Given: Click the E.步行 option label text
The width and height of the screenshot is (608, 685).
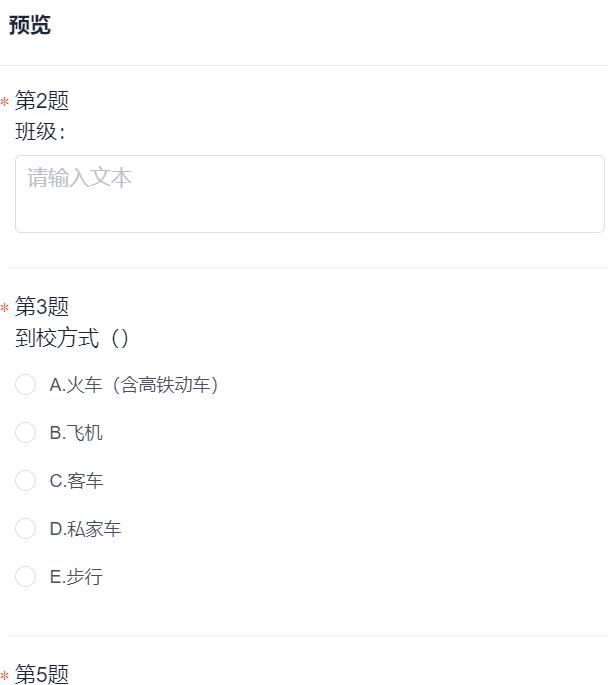Looking at the screenshot, I should (x=76, y=577).
